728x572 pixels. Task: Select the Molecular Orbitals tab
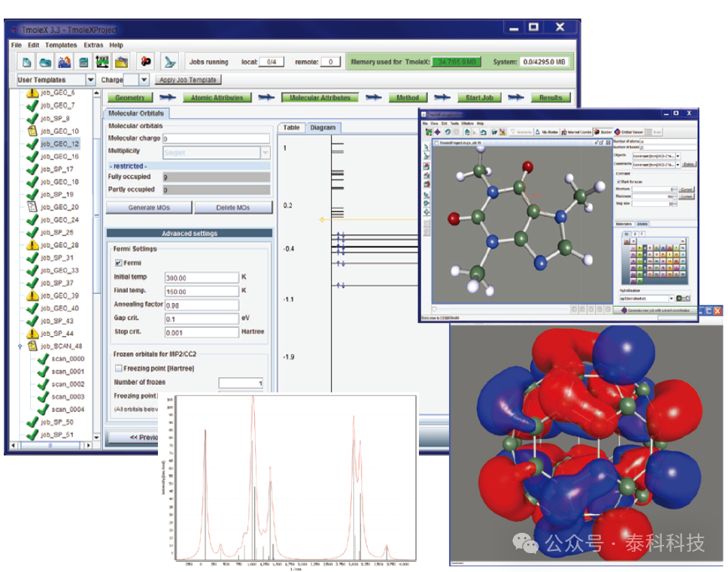[136, 113]
